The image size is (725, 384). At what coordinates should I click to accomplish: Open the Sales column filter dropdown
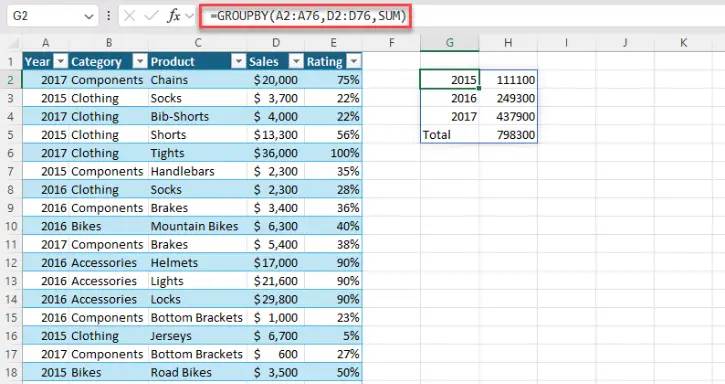coord(296,61)
